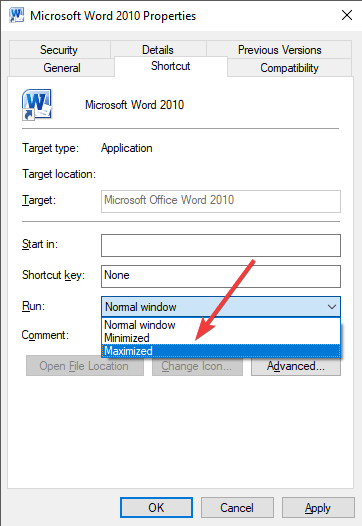Click the Run label
The width and height of the screenshot is (362, 526).
(x=33, y=306)
